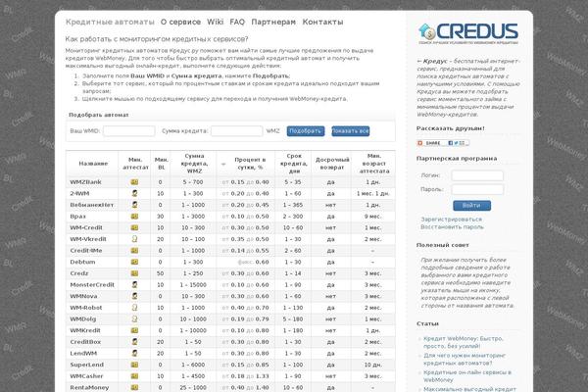588x392 pixels.
Task: Click the Credz attestat icon
Action: [x=134, y=273]
